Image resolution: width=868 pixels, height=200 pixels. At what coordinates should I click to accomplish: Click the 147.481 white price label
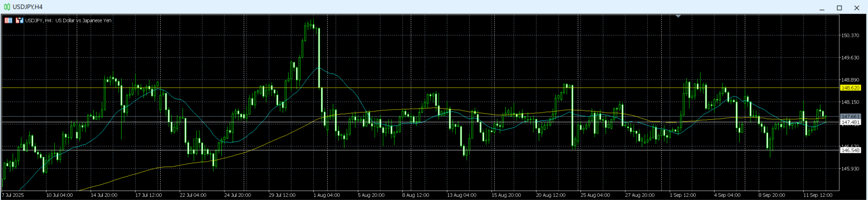tap(850, 122)
